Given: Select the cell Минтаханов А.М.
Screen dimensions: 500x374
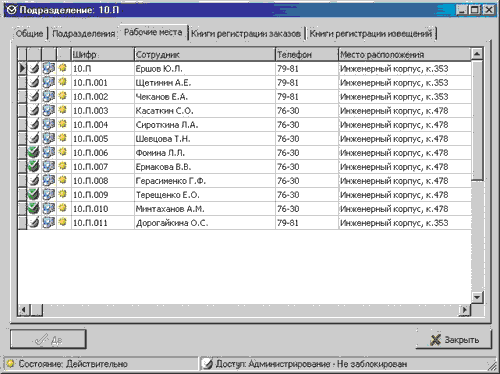Looking at the screenshot, I should 205,209.
